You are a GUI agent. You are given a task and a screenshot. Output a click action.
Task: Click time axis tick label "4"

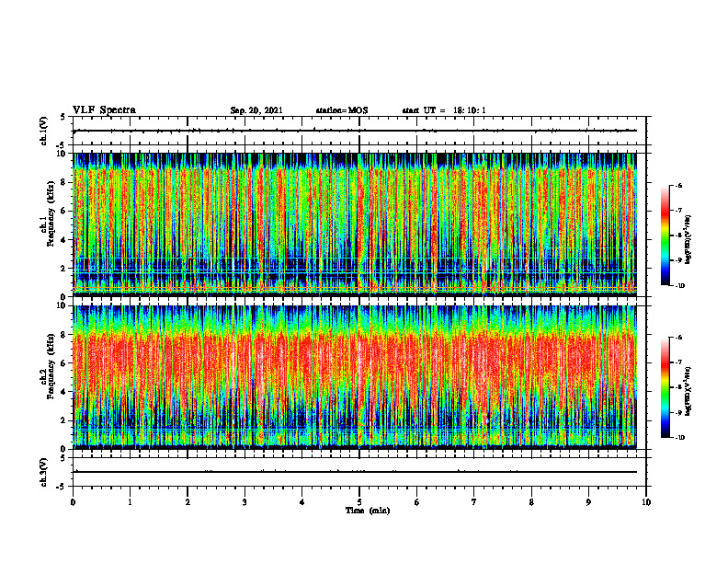302,502
